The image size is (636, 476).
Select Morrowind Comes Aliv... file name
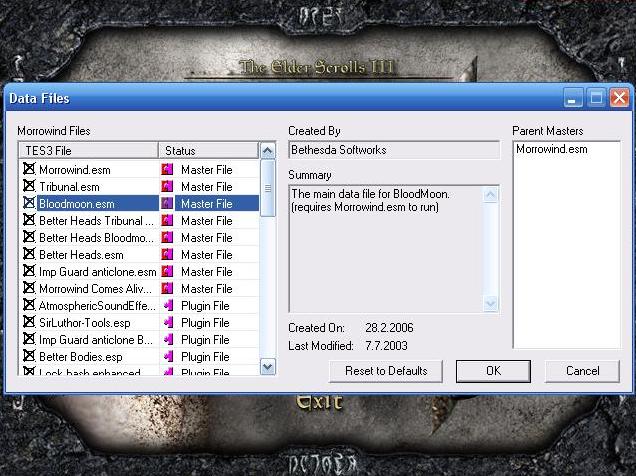(96, 289)
